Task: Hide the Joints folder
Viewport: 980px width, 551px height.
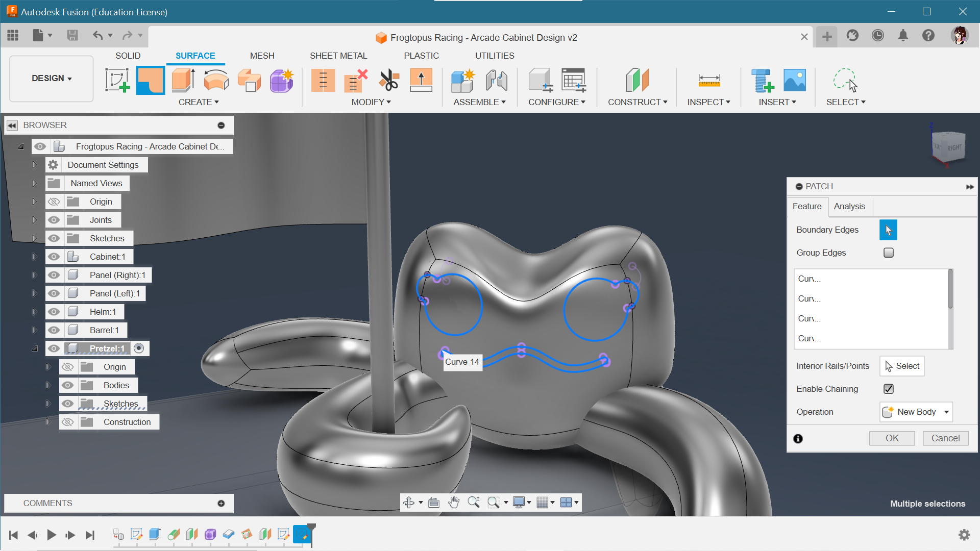Action: click(54, 220)
